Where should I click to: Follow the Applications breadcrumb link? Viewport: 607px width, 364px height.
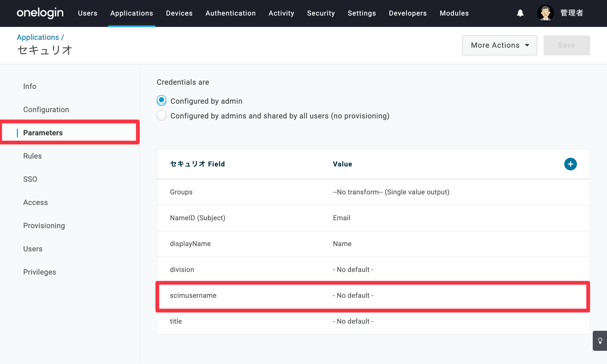38,37
